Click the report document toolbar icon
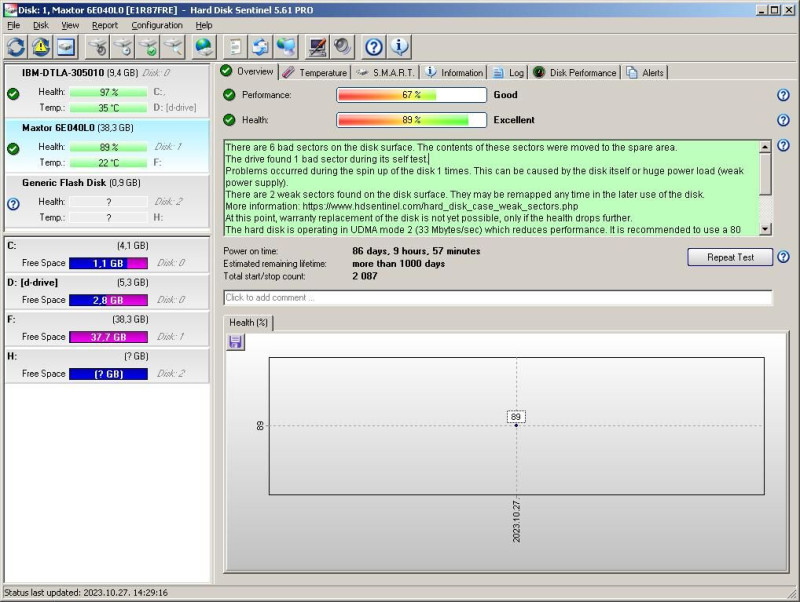 (235, 47)
